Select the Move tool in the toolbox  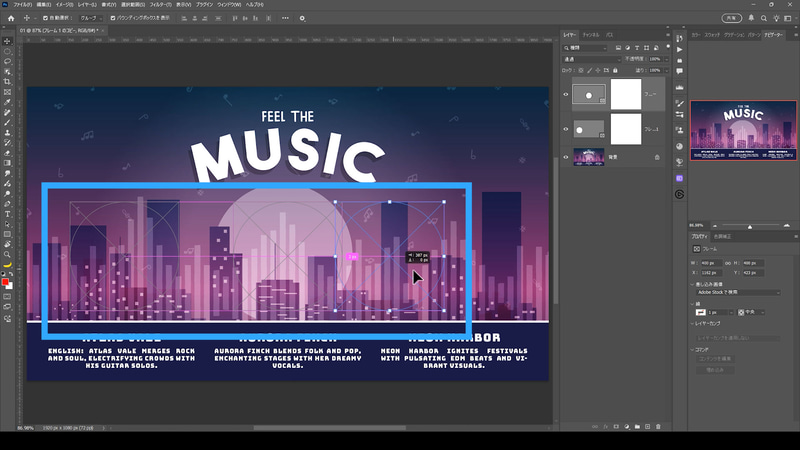7,41
